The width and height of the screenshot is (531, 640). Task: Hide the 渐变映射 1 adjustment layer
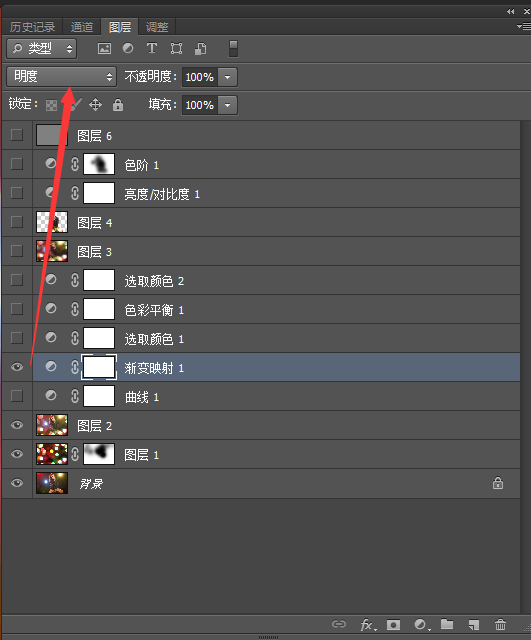(x=17, y=367)
